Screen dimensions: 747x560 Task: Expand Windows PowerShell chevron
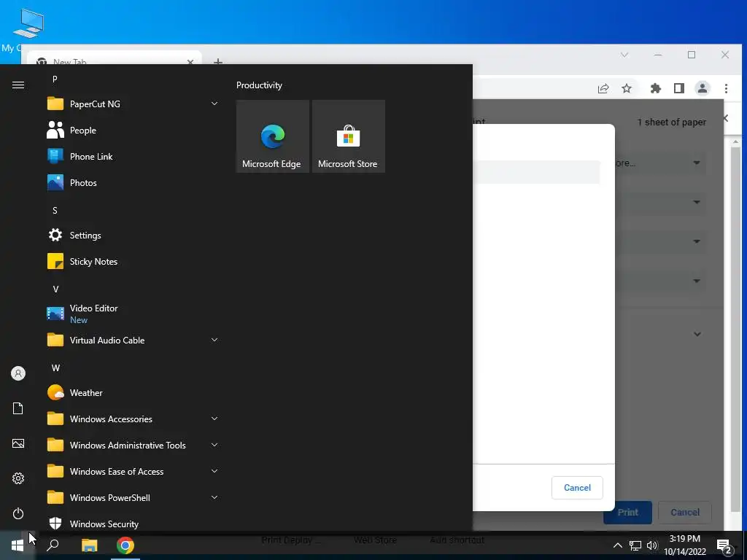click(214, 497)
